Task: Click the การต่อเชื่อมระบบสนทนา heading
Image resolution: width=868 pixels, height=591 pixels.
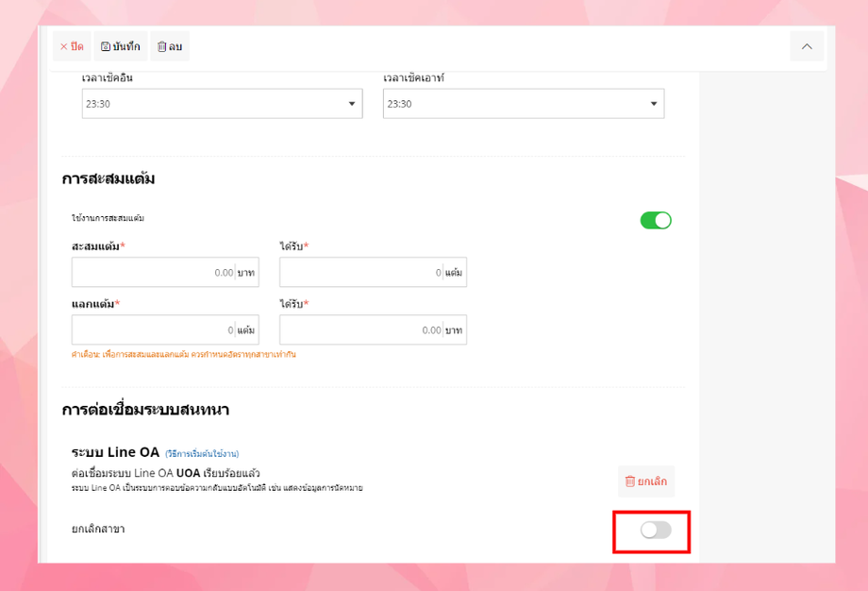Action: [145, 410]
